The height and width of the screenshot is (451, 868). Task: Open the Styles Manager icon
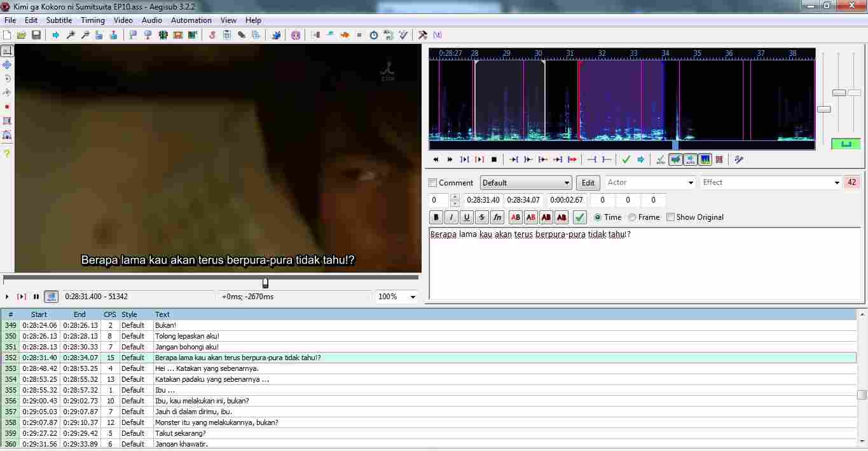[x=212, y=35]
